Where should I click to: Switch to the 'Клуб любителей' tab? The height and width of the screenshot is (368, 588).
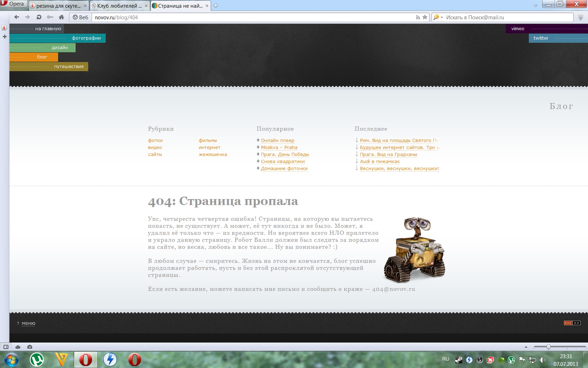click(119, 6)
